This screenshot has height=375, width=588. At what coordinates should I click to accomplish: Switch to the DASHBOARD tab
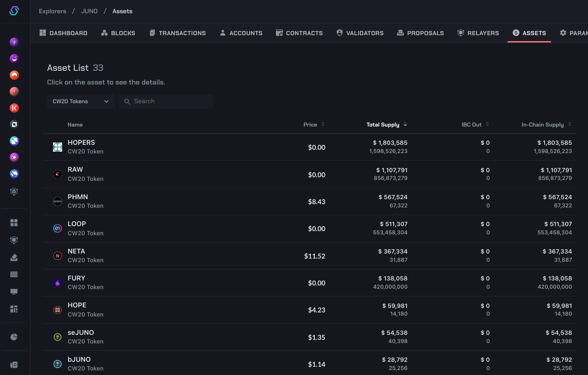coord(64,33)
